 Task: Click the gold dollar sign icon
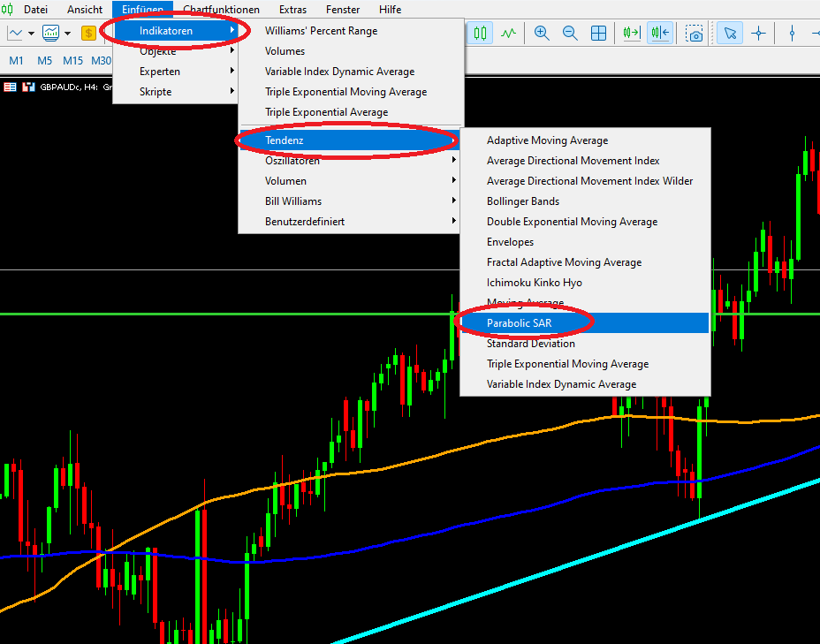[x=88, y=34]
